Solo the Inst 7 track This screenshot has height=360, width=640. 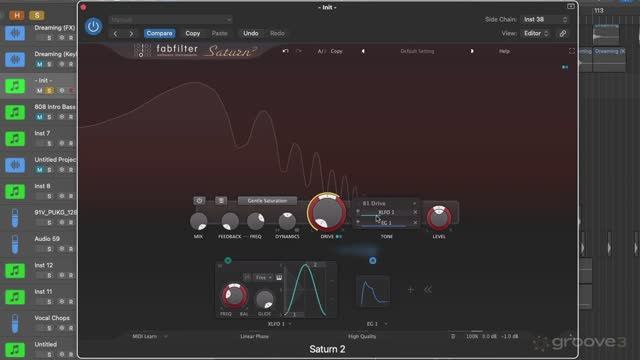49,144
